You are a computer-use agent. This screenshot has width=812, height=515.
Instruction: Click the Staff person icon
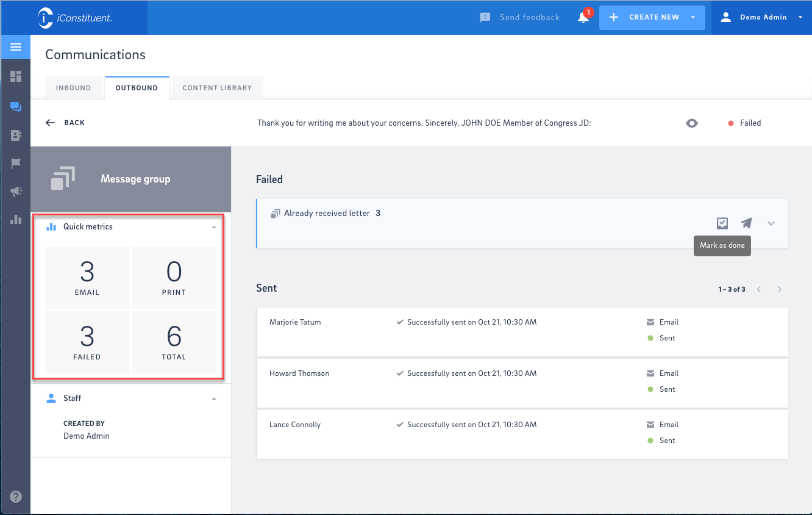pyautogui.click(x=51, y=398)
